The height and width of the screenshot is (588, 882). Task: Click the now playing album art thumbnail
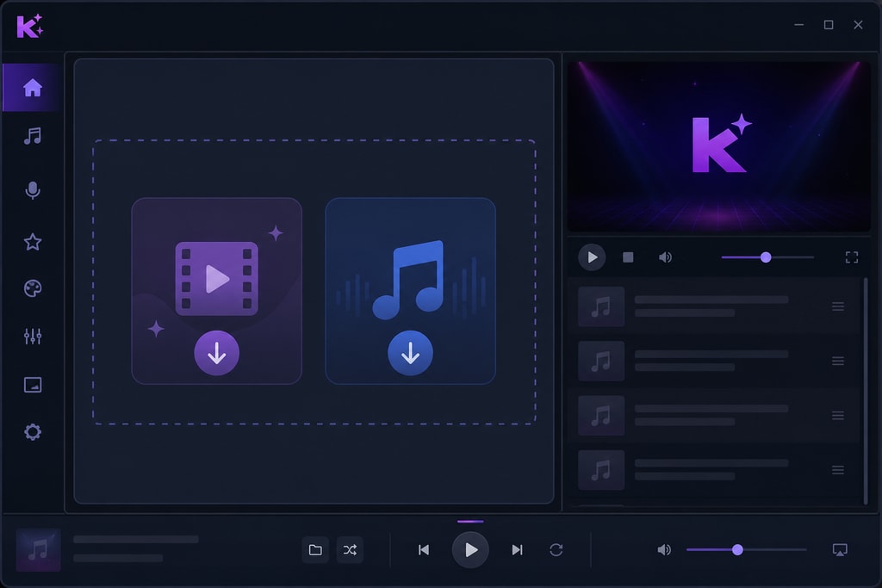pos(38,550)
